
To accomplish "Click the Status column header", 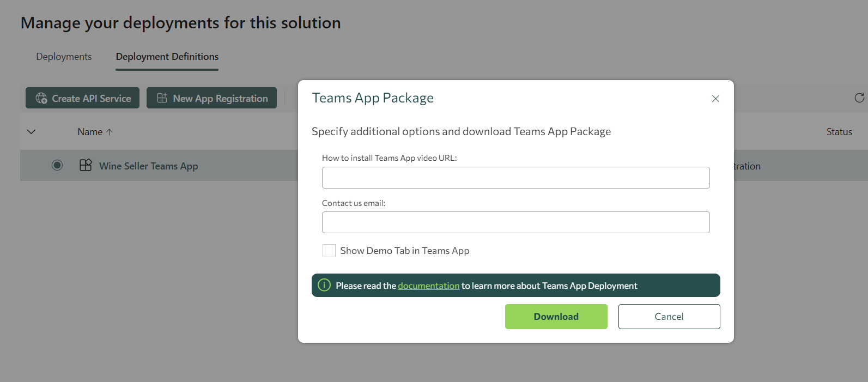I will (x=839, y=132).
